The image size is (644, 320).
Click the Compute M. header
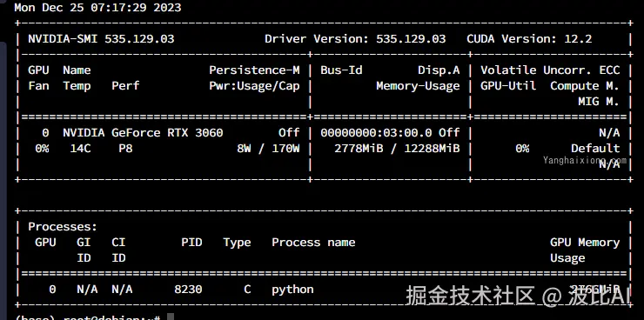click(585, 86)
